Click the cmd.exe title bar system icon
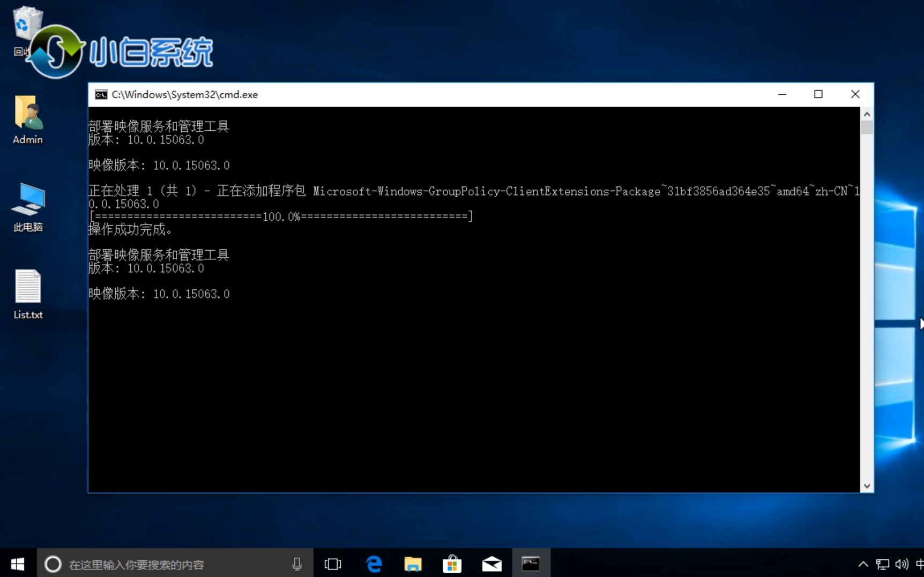 tap(101, 95)
